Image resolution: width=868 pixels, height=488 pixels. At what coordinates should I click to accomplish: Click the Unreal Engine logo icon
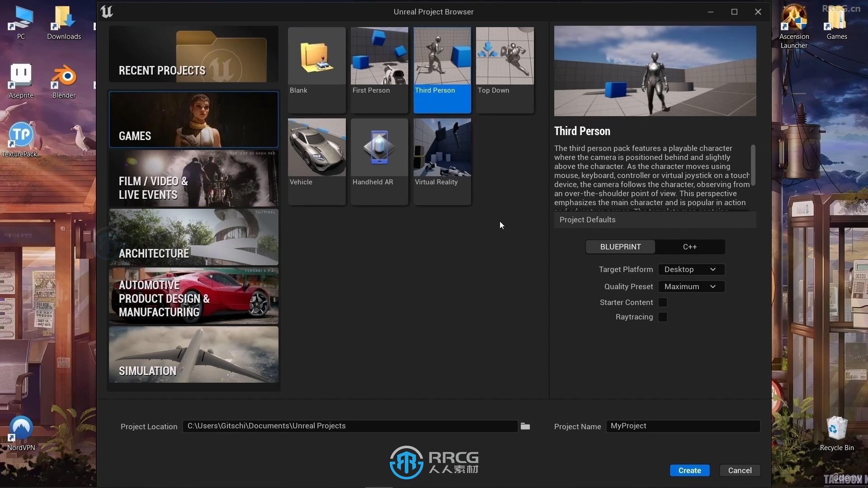[x=107, y=11]
